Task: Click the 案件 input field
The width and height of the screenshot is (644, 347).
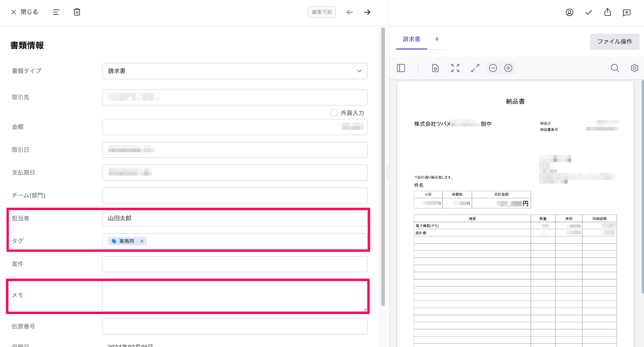Action: (x=235, y=264)
